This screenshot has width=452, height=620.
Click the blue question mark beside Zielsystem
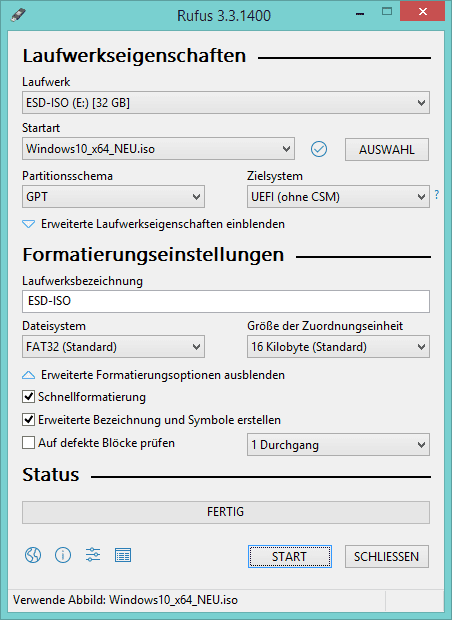[437, 195]
